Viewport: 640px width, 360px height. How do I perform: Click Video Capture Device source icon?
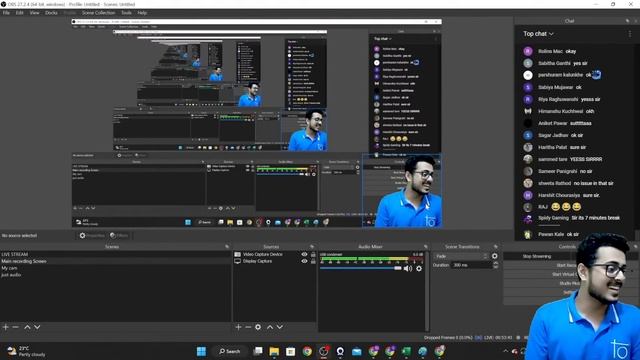point(238,254)
